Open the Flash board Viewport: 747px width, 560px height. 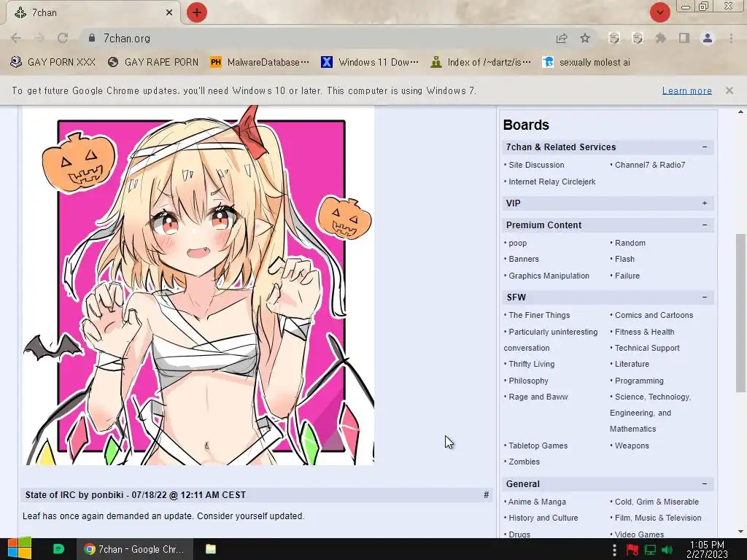coord(624,259)
